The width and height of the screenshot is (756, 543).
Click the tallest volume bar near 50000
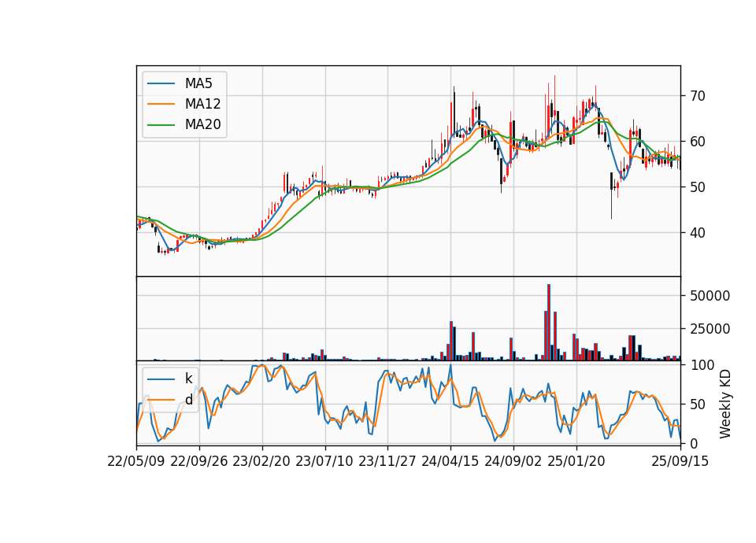click(549, 323)
